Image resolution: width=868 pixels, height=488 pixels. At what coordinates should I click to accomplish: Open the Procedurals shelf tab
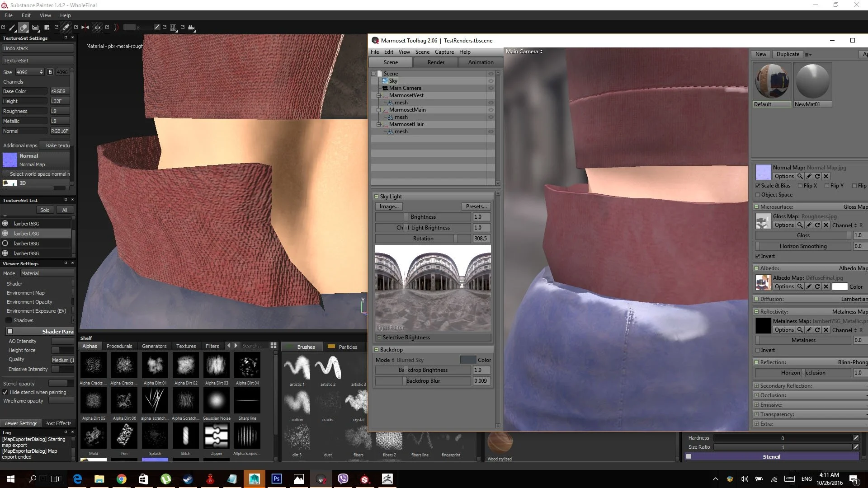119,346
